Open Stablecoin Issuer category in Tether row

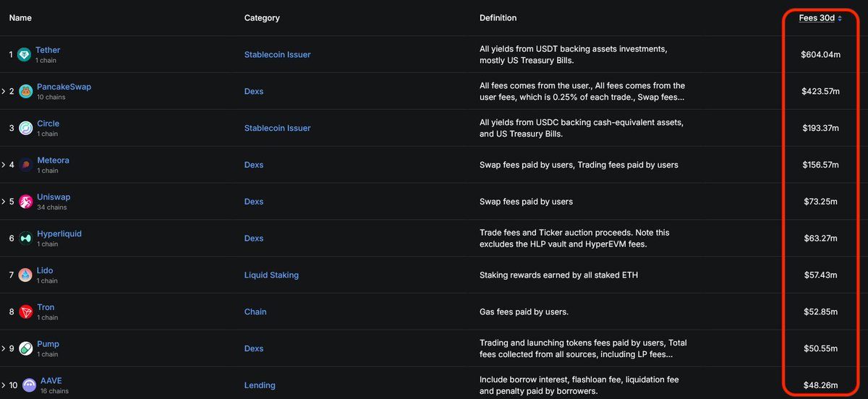coord(278,55)
